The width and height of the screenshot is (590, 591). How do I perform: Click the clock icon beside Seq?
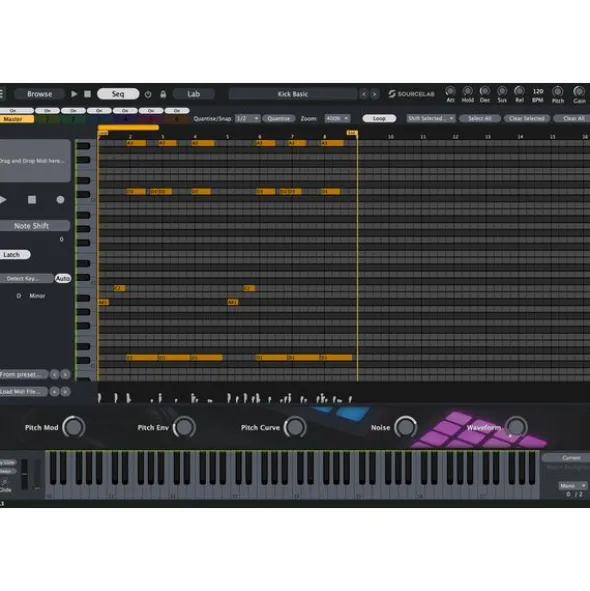[148, 94]
